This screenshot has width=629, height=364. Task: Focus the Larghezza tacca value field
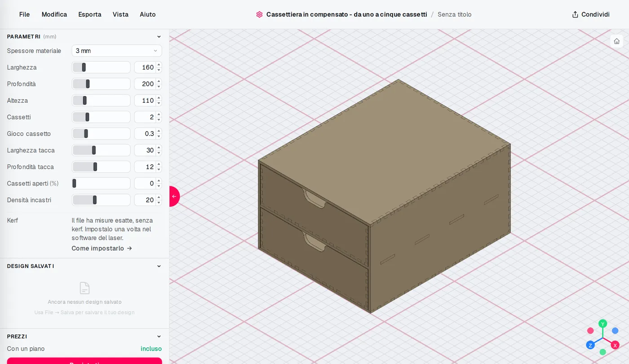(x=145, y=150)
